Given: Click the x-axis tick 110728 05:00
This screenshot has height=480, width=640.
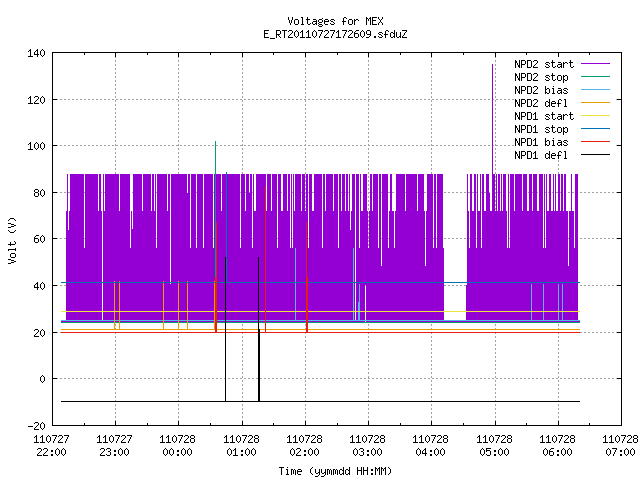Looking at the screenshot, I should (x=494, y=446).
